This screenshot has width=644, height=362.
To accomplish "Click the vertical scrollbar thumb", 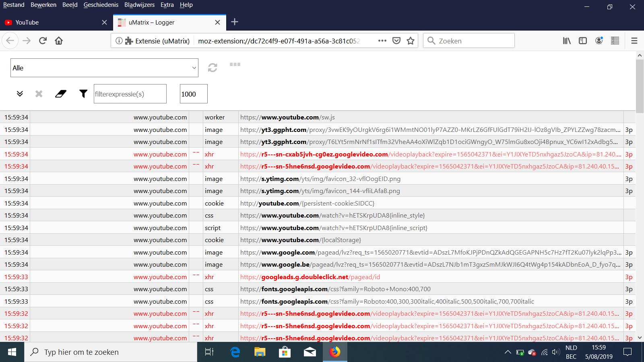I will pos(640,86).
